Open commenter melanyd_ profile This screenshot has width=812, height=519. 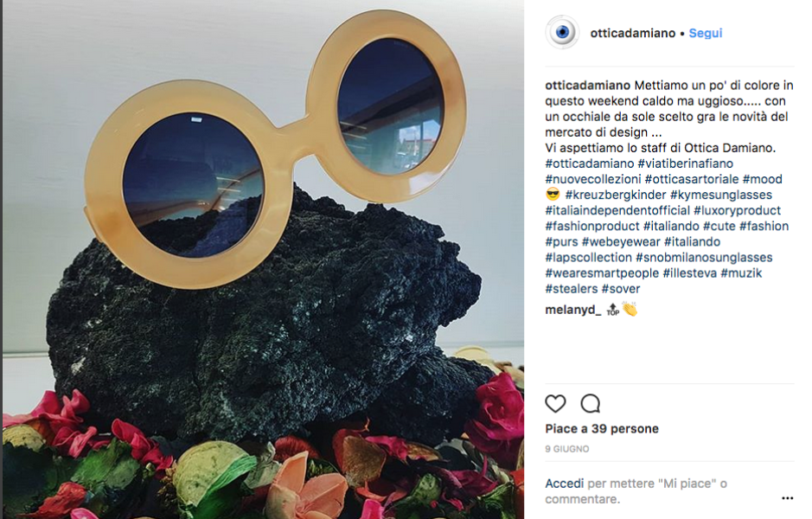click(572, 310)
